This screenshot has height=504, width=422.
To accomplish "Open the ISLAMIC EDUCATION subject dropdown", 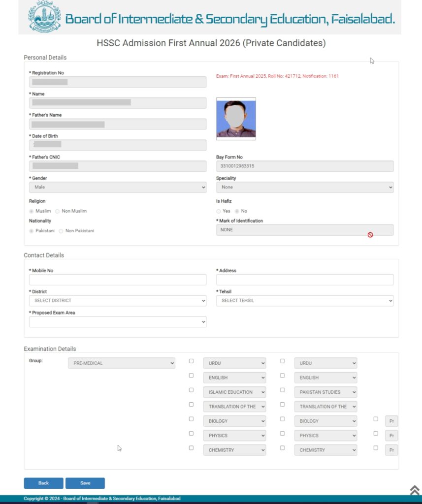I will [x=234, y=392].
